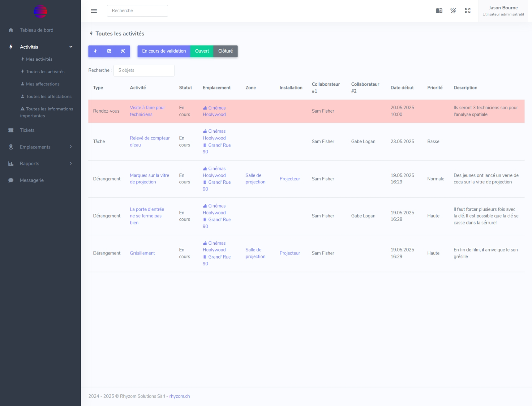Go to Mes affectations
Viewport: 532px width, 406px height.
click(43, 84)
